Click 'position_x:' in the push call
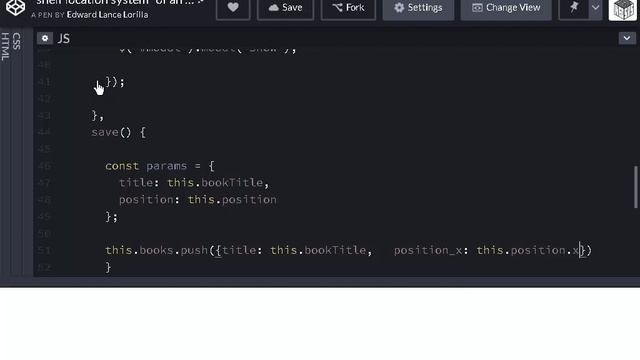 click(431, 250)
